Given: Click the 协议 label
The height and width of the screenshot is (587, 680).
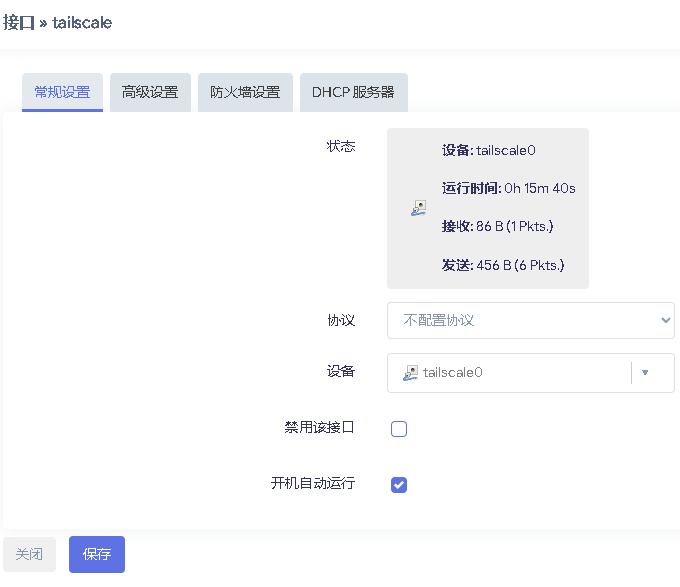Looking at the screenshot, I should tap(341, 320).
